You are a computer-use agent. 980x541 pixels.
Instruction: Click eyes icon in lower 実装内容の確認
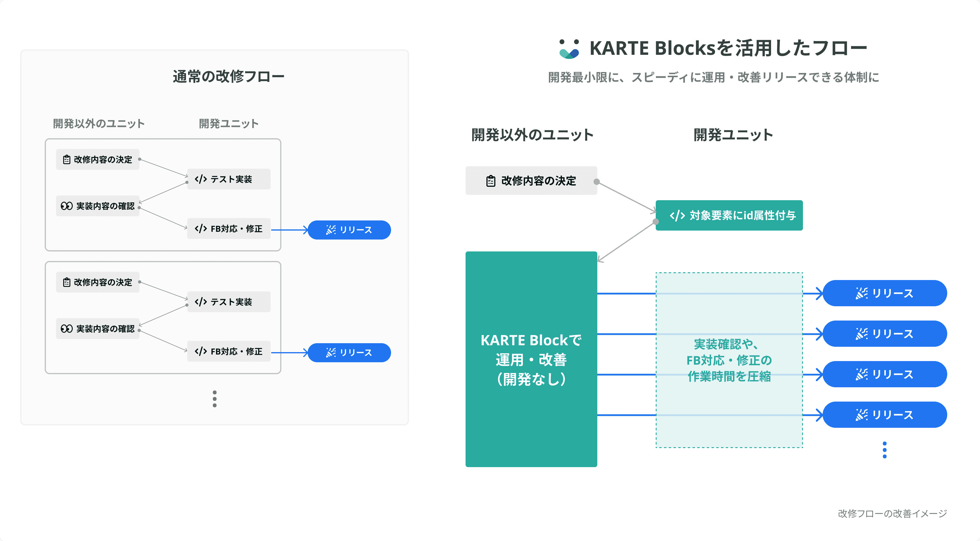66,329
